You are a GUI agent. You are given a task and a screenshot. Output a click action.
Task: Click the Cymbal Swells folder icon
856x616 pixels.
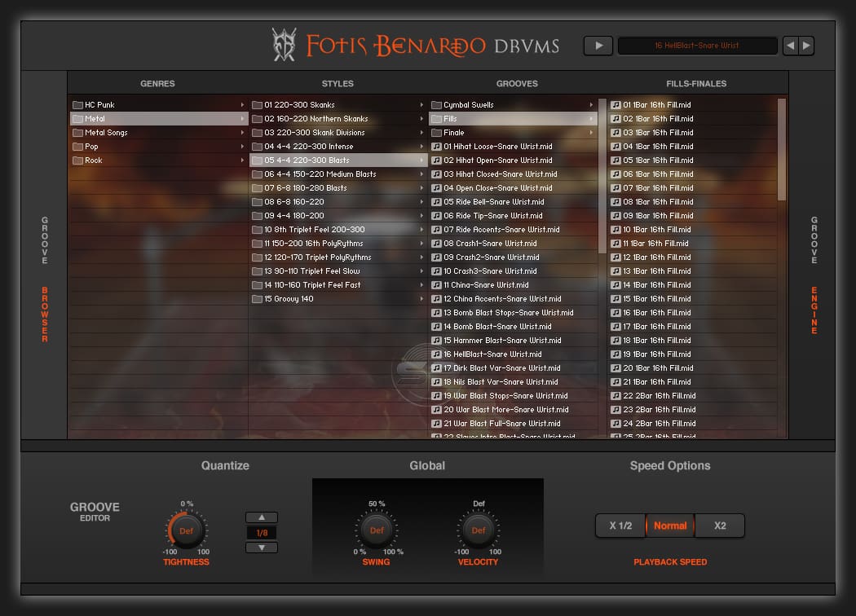coord(436,105)
